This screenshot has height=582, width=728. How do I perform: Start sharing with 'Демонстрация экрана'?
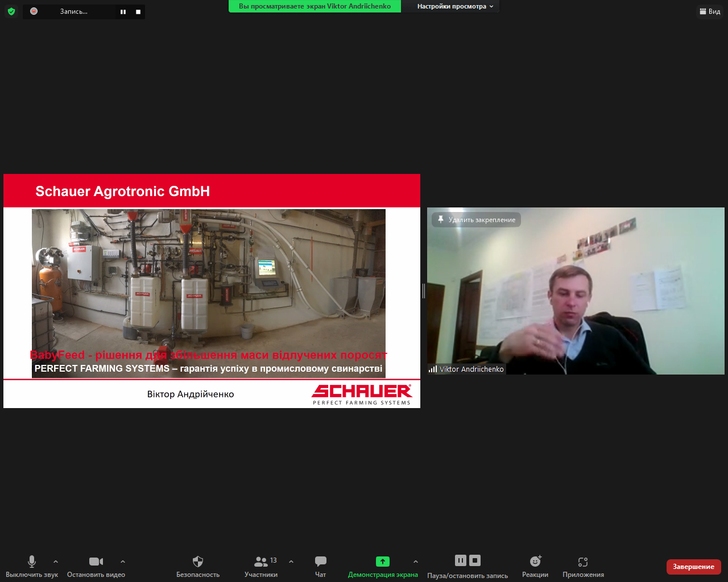click(x=383, y=567)
